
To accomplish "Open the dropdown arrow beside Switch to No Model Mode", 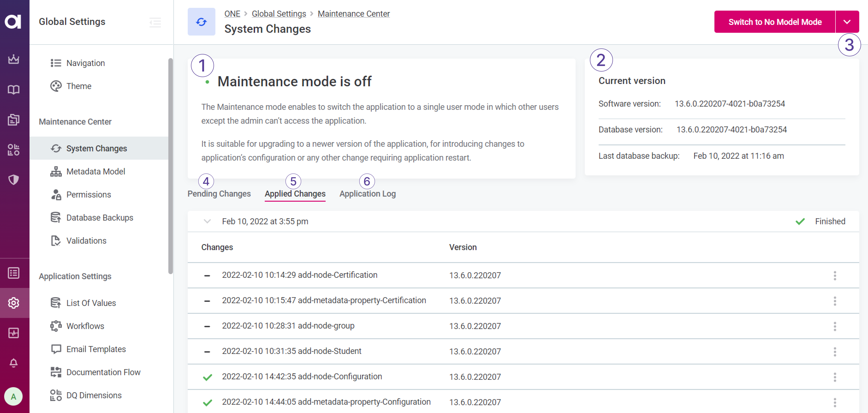I will tap(847, 22).
